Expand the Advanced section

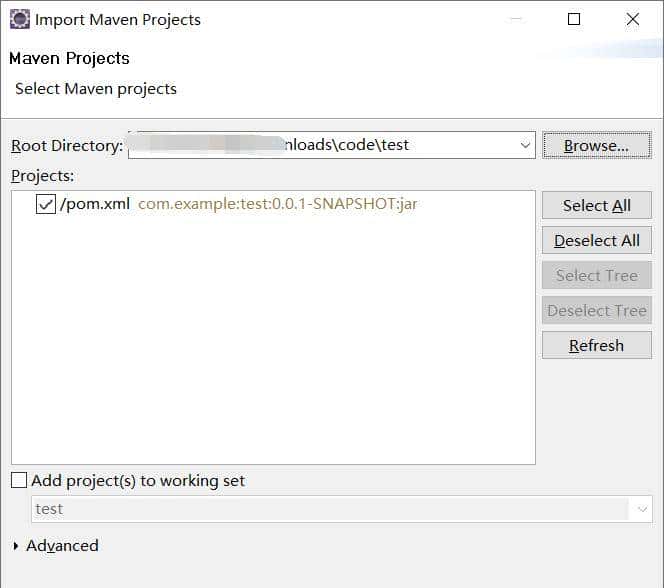(x=16, y=546)
